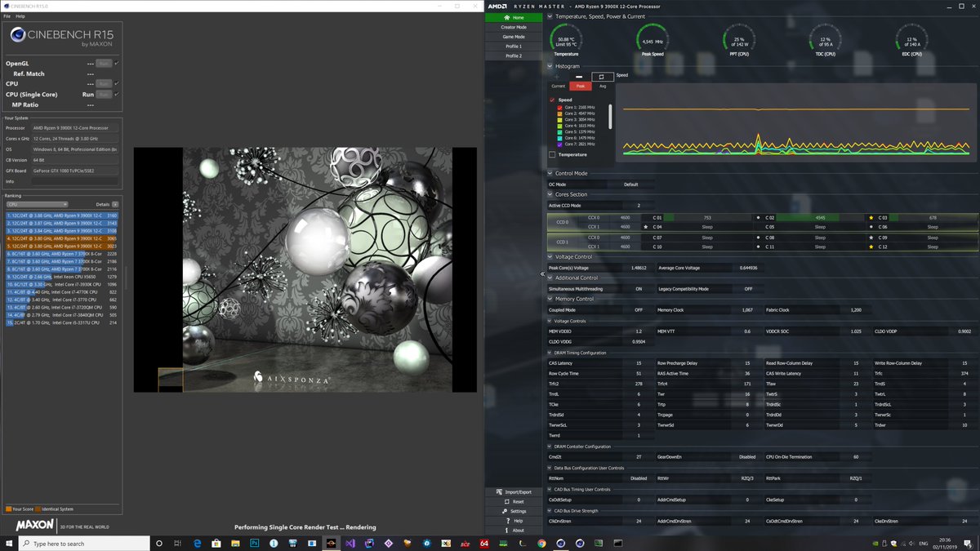Click the Peak Speed gauge
This screenshot has width=980, height=551.
[653, 39]
